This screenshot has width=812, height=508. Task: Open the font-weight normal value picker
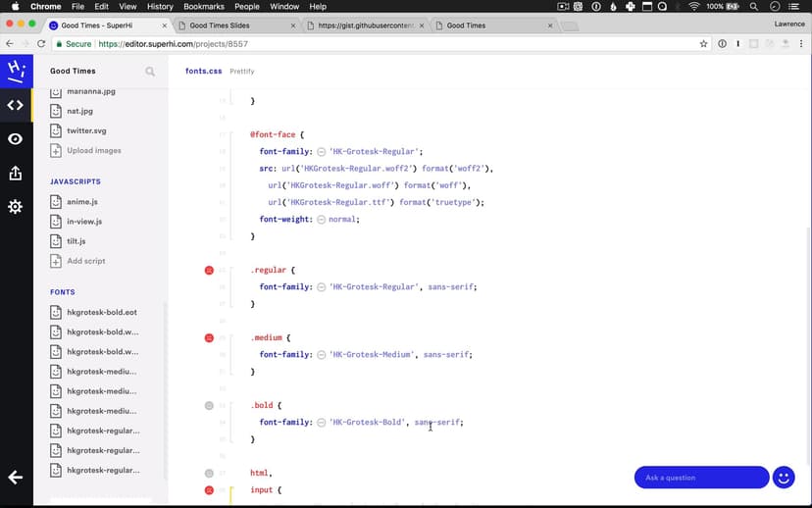(321, 220)
